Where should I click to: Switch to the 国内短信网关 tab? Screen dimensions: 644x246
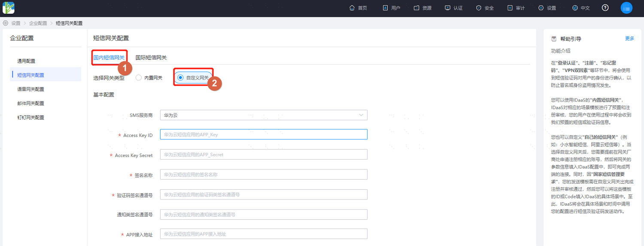(109, 58)
